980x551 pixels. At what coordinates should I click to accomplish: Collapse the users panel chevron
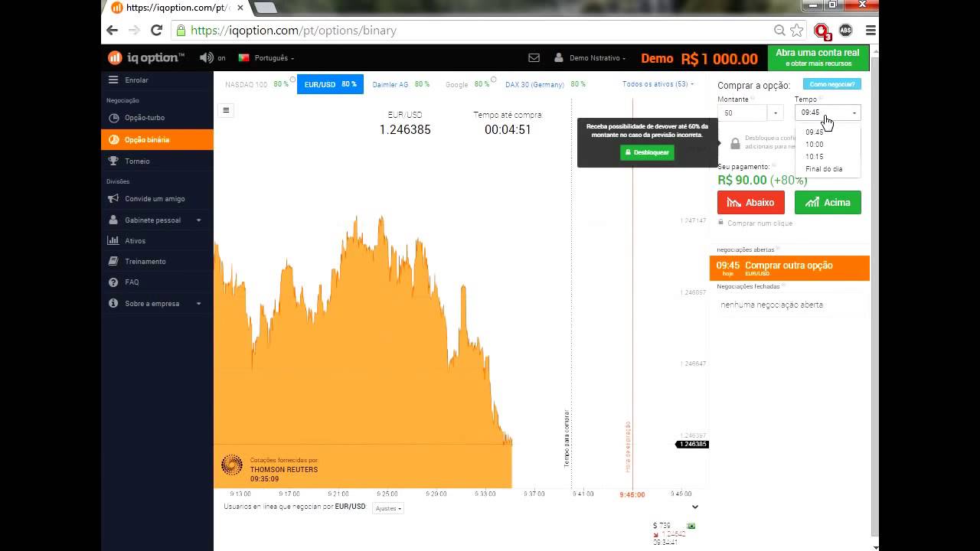click(695, 507)
